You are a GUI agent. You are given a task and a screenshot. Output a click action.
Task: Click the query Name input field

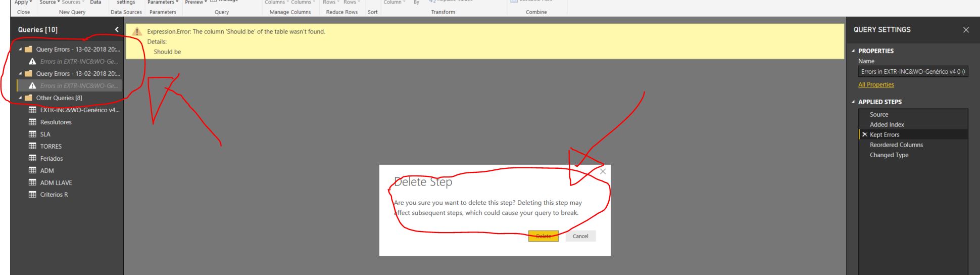tap(913, 72)
